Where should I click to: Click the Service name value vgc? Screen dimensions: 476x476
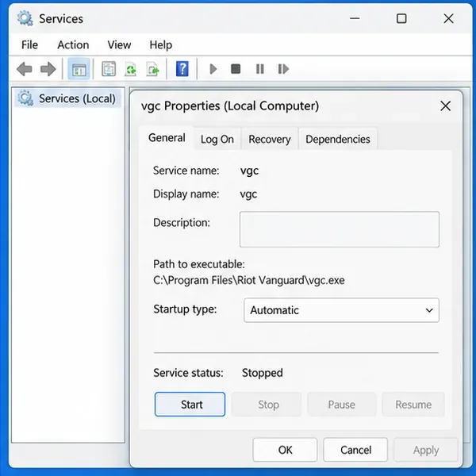coord(249,171)
